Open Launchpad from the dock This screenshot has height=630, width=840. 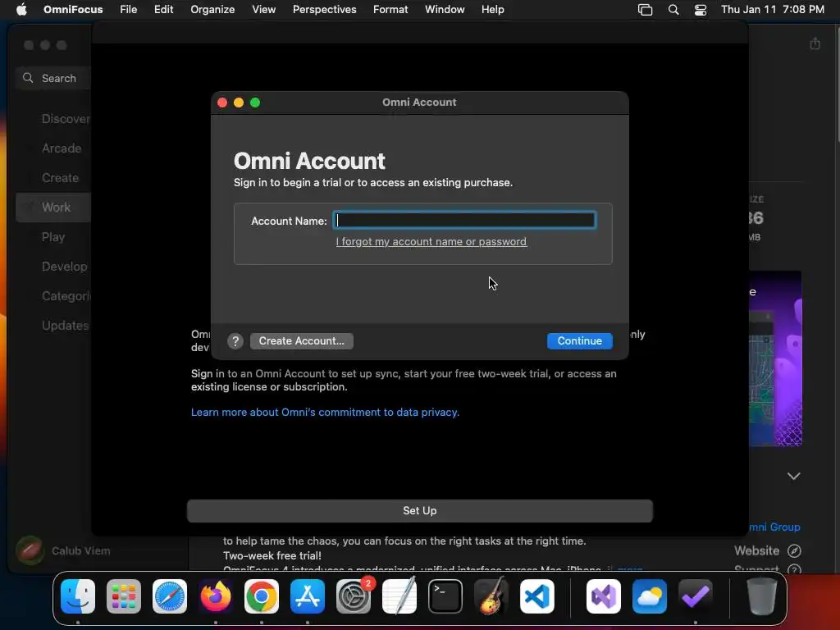pyautogui.click(x=124, y=596)
